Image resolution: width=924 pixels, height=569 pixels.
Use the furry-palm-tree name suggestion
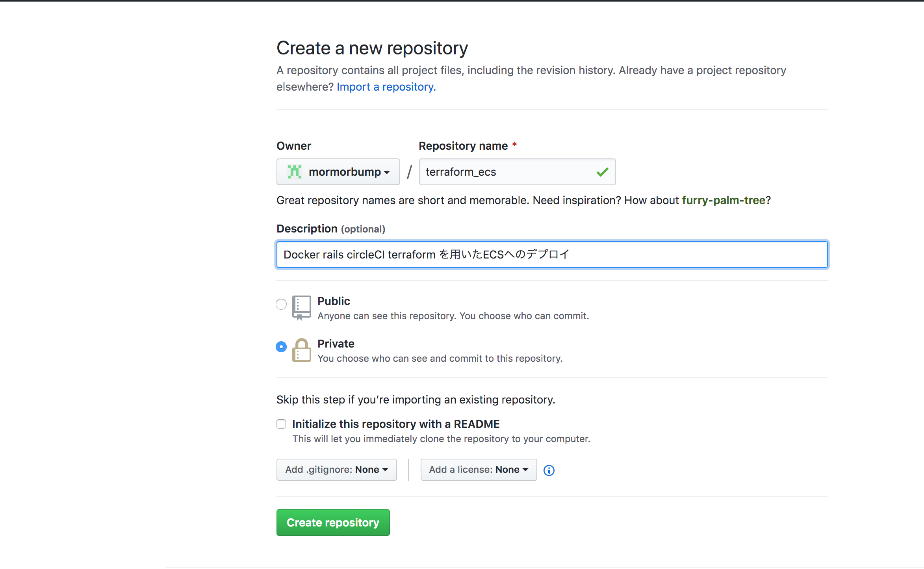(x=723, y=200)
